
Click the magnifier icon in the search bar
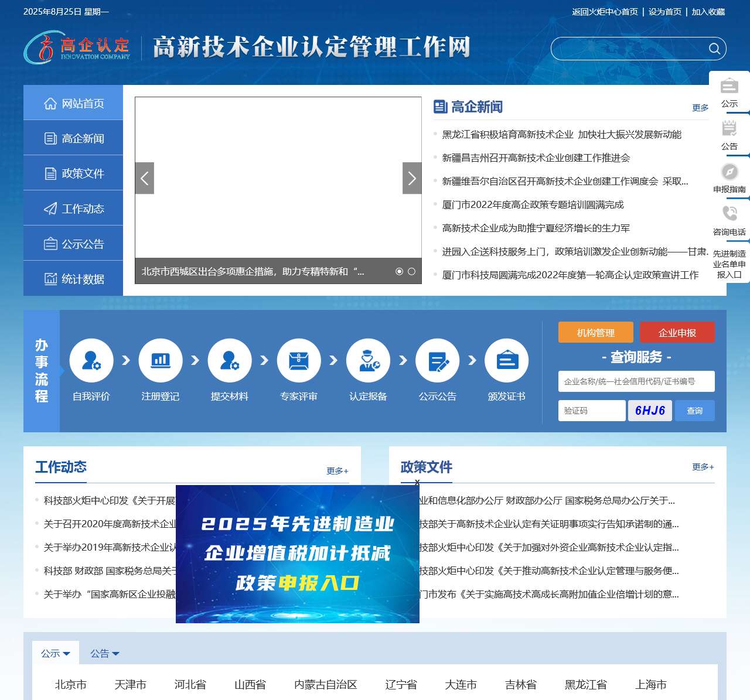click(x=714, y=49)
